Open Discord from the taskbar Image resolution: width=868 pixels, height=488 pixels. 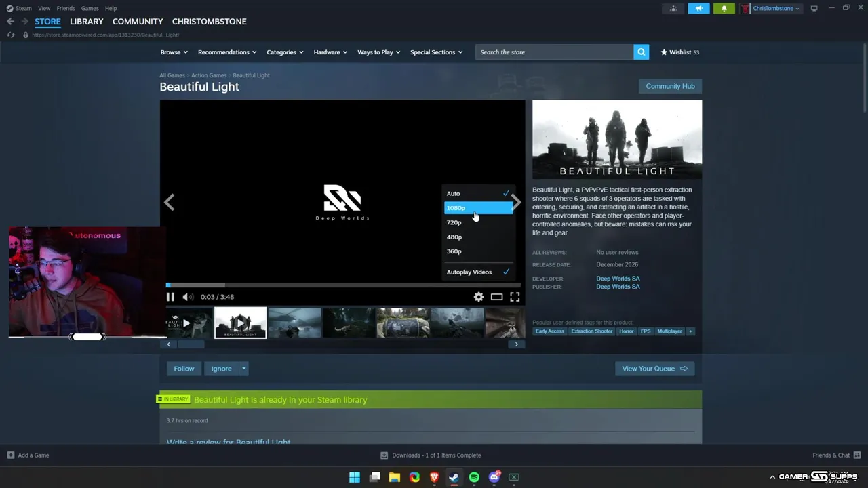point(494,477)
